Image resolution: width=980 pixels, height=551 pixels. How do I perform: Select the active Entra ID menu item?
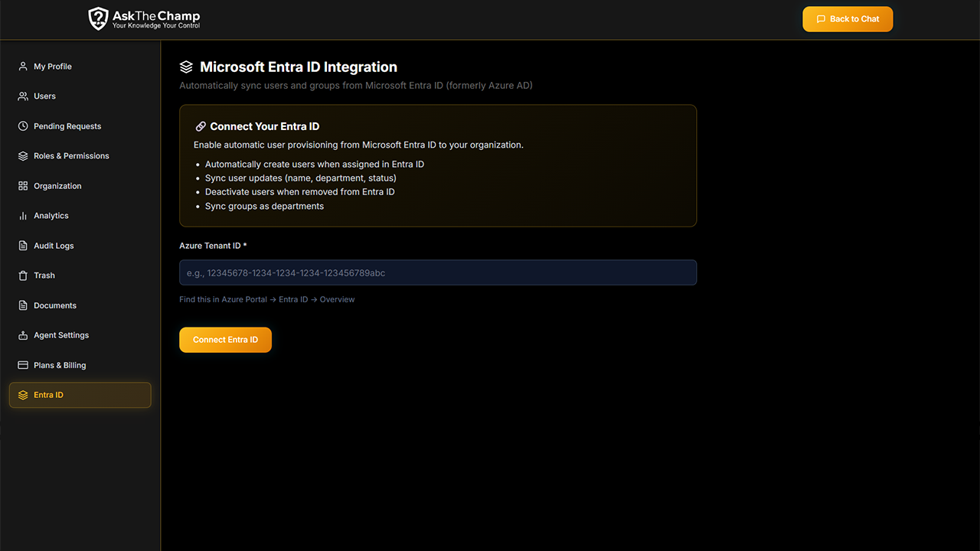click(x=80, y=395)
